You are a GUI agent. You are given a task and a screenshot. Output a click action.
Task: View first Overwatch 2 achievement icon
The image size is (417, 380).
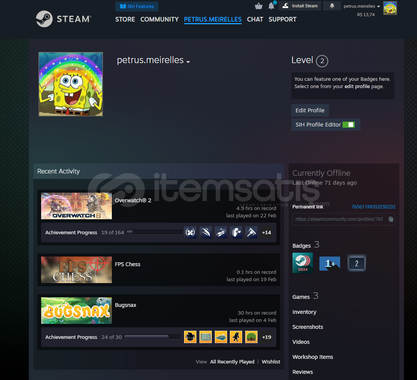click(190, 232)
